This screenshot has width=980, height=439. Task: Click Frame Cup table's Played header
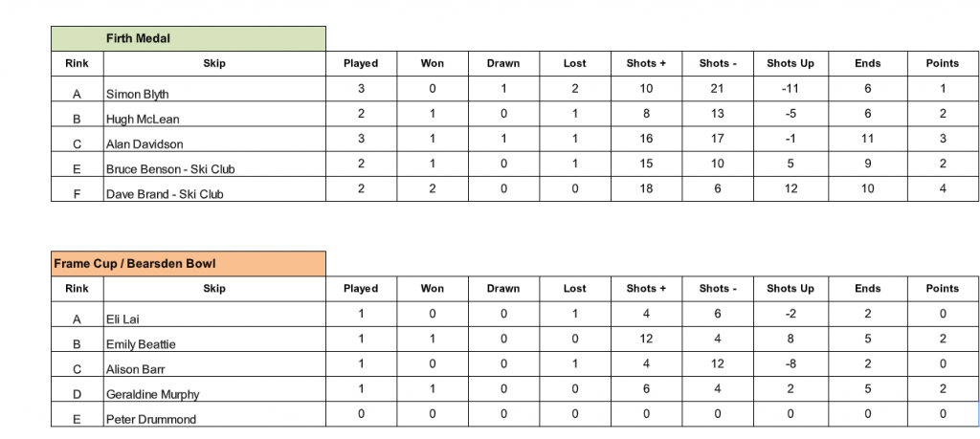point(361,288)
